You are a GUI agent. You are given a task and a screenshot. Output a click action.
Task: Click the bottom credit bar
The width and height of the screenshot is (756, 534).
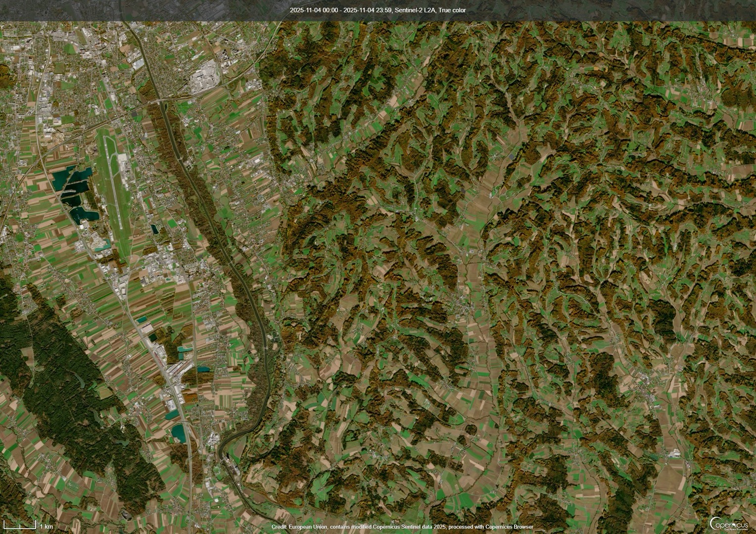click(378, 527)
